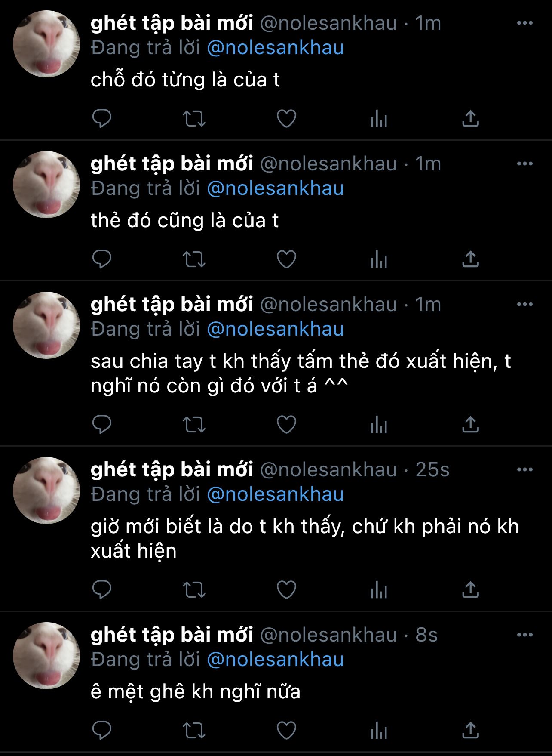Retweet the "thẻ đó cũng là của t" tweet

tap(194, 259)
